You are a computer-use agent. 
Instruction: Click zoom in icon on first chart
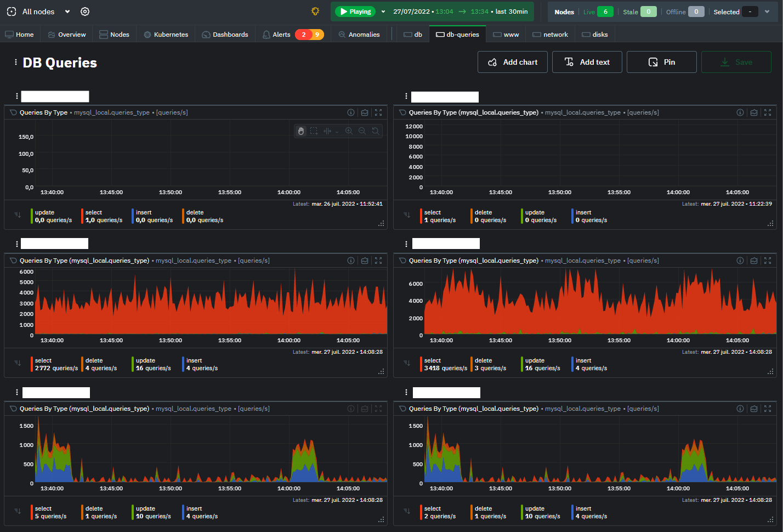(x=349, y=131)
